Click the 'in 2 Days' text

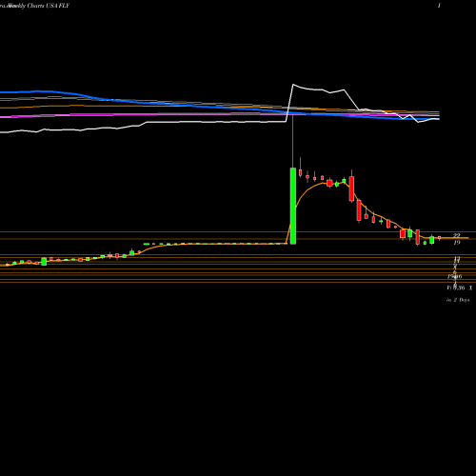coord(458,300)
